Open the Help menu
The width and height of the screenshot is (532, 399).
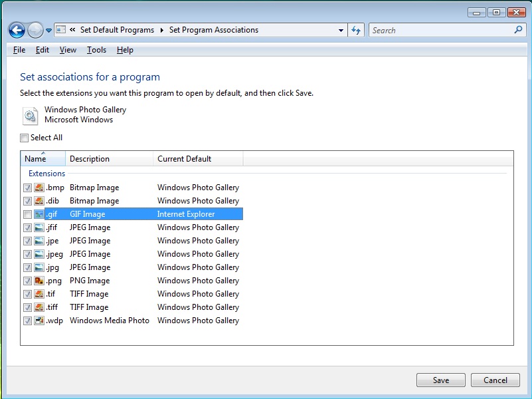[125, 50]
